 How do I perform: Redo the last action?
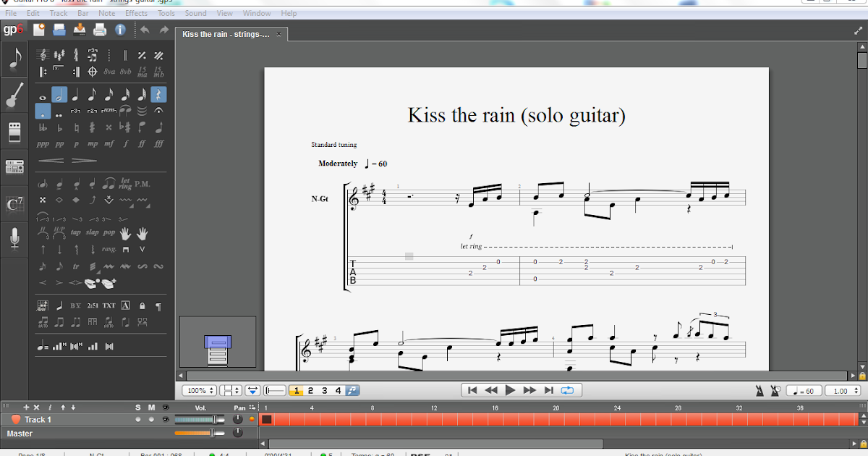(x=164, y=30)
